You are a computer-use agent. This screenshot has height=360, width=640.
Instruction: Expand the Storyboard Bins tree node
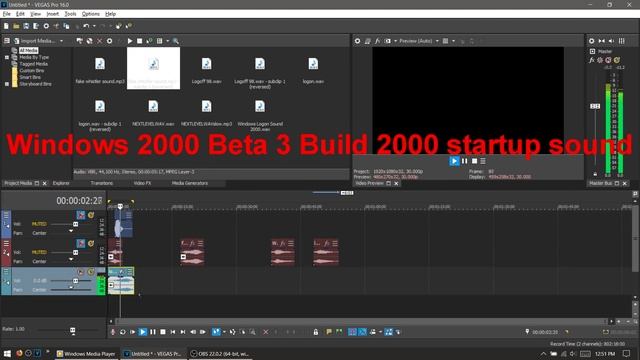7,84
